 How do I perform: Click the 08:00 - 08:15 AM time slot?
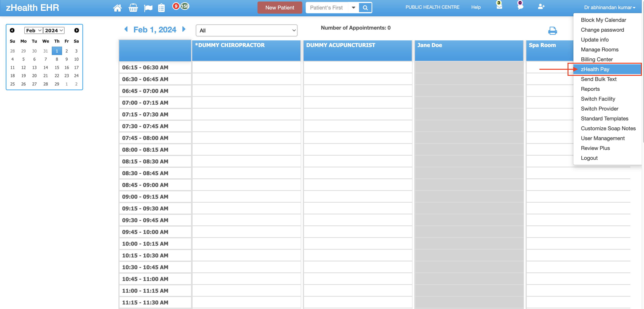[x=155, y=150]
